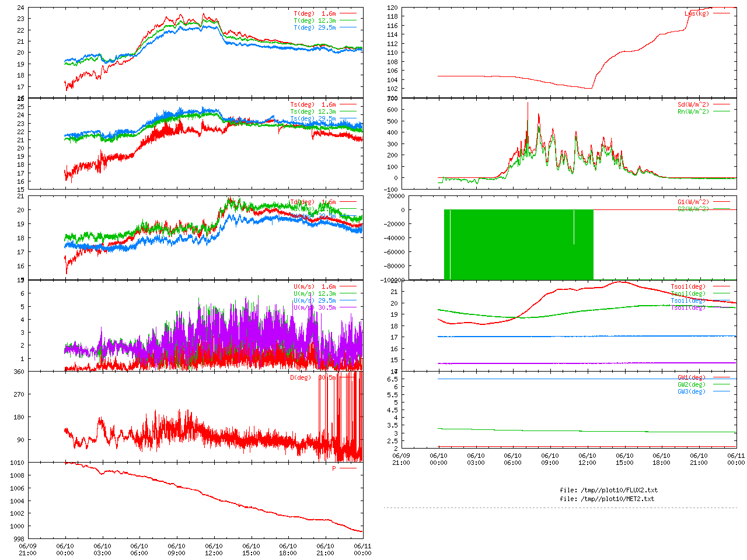Screen dimensions: 747x560
Task: Click the '118' axis value on Lys plot
Action: (x=393, y=17)
